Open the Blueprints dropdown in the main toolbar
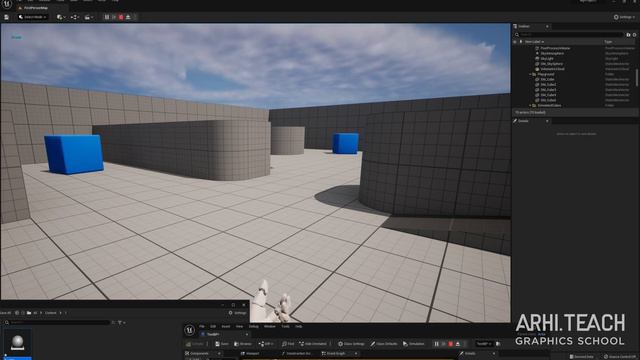640x360 pixels. tap(75, 17)
